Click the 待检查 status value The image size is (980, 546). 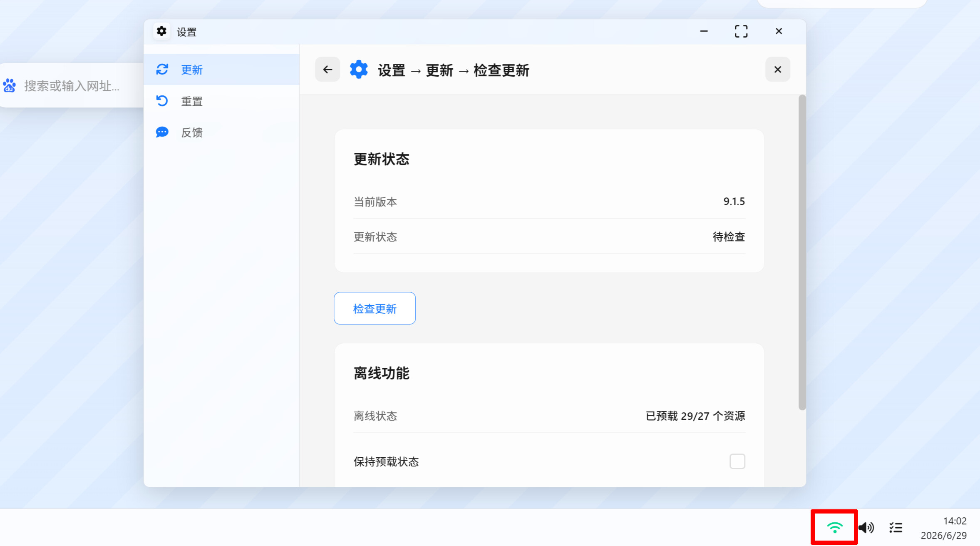729,237
